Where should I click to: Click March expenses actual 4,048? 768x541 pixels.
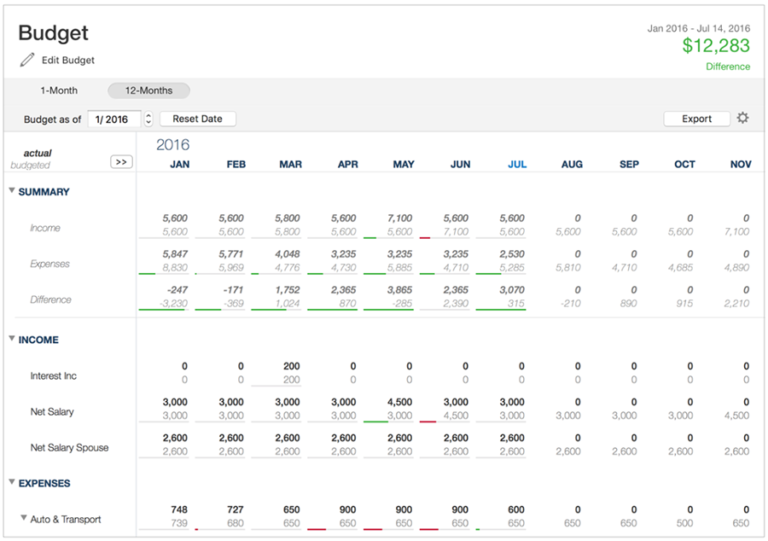tap(287, 254)
